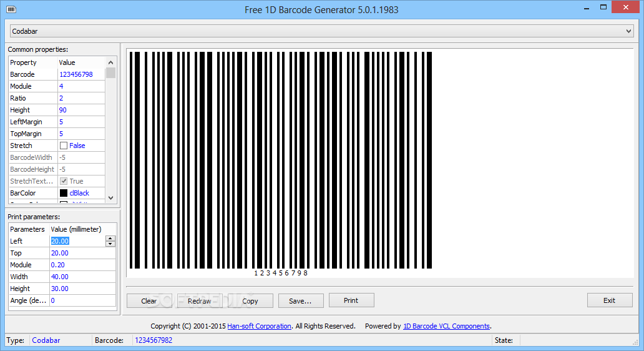Close the Barcode Generator window

point(625,7)
